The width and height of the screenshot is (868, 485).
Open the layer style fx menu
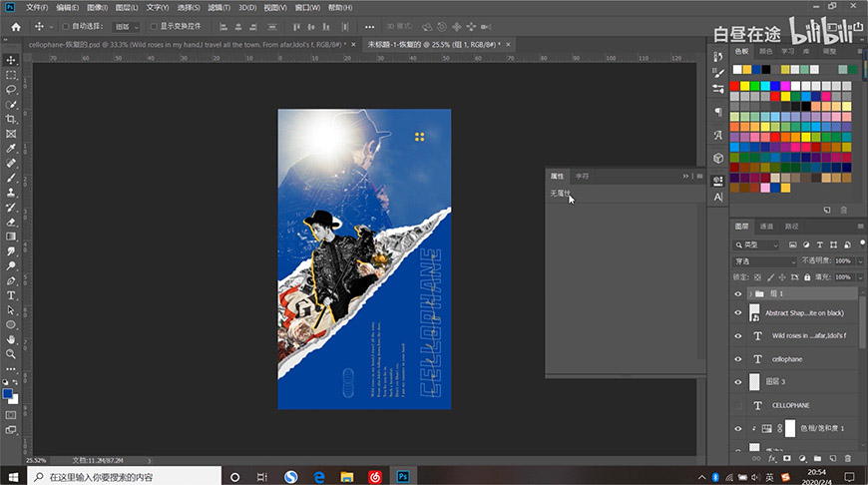tap(772, 458)
